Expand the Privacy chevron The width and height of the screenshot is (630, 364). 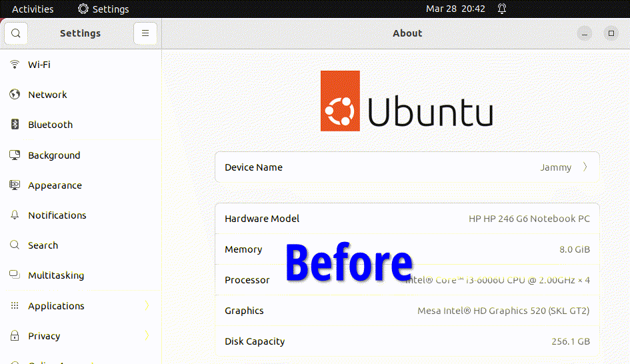coord(147,335)
